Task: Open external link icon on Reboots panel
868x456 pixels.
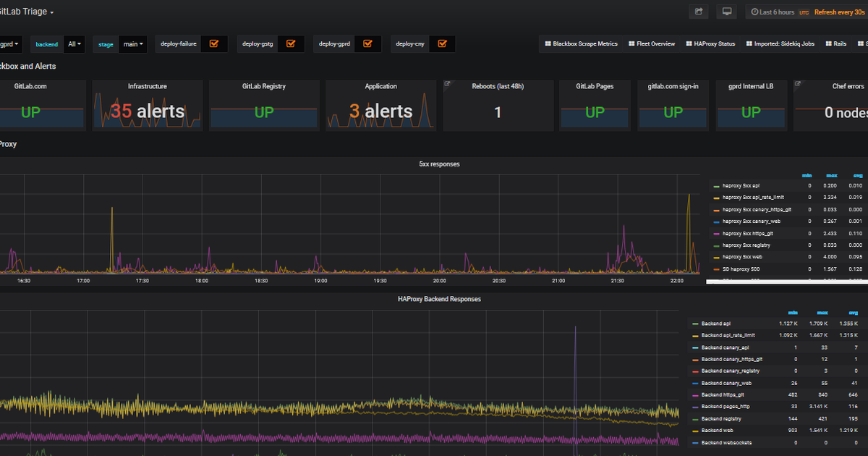Action: tap(447, 84)
